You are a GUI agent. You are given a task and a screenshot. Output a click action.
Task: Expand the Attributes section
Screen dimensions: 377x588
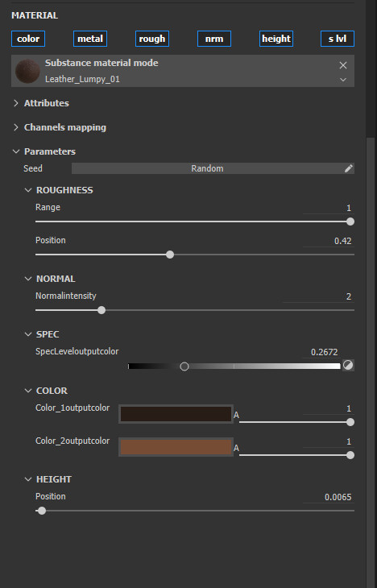tap(16, 103)
